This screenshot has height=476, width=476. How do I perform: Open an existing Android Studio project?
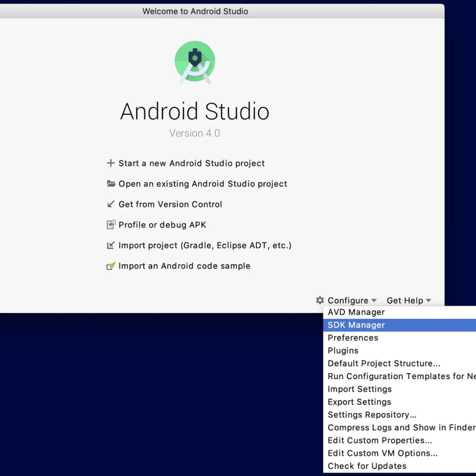point(203,184)
